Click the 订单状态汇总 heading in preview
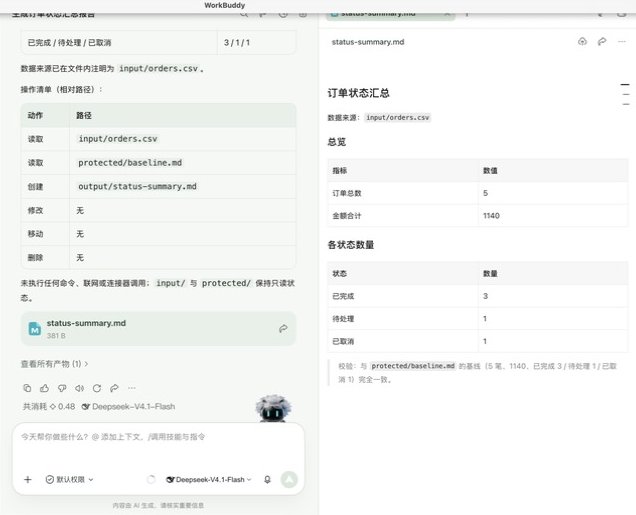This screenshot has width=636, height=515. (359, 93)
